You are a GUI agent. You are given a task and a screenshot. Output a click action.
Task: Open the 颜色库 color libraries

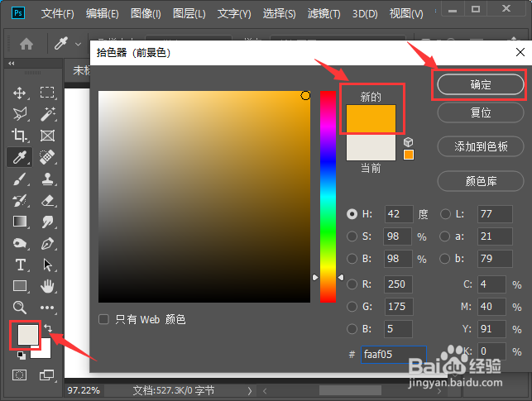(x=481, y=181)
